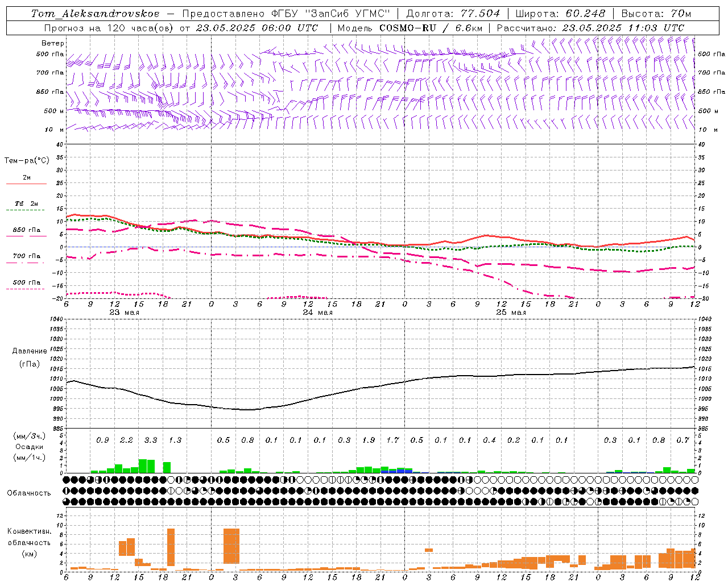This screenshot has width=728, height=582.
Task: Select the Ветер panel label
Action: click(53, 43)
